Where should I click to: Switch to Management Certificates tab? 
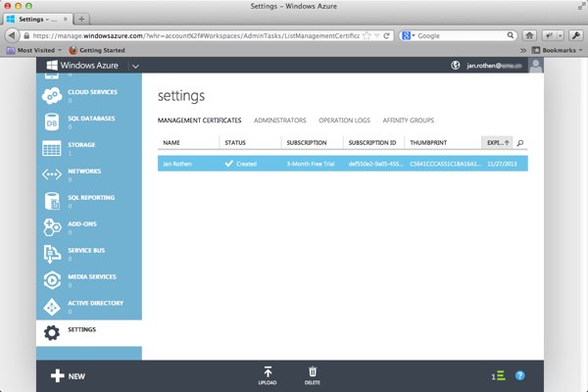click(199, 121)
